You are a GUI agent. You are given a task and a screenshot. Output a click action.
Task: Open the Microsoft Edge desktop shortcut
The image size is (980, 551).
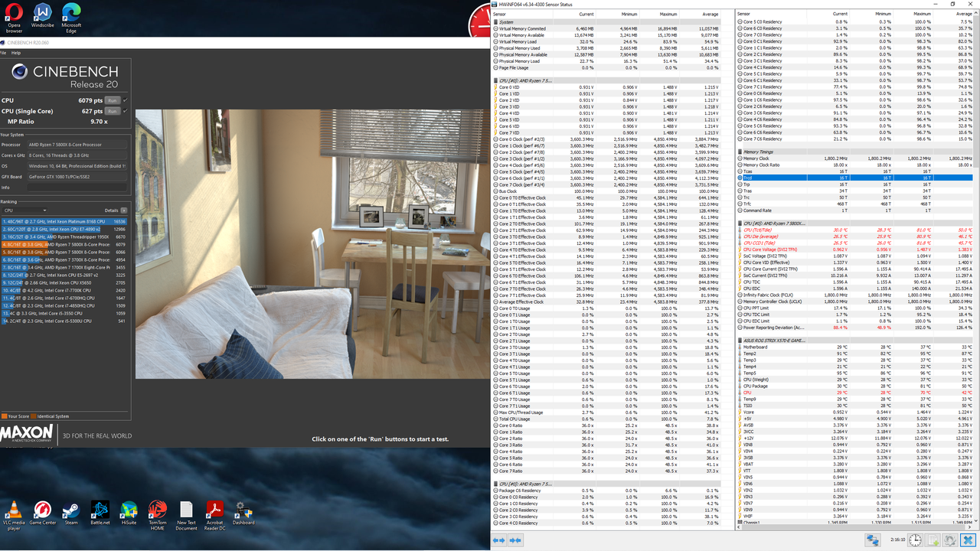coord(71,18)
